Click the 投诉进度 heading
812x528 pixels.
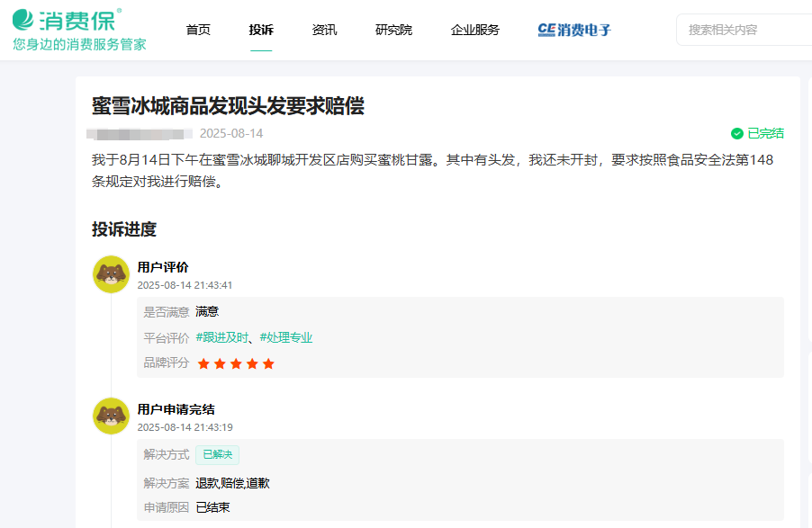coord(124,229)
